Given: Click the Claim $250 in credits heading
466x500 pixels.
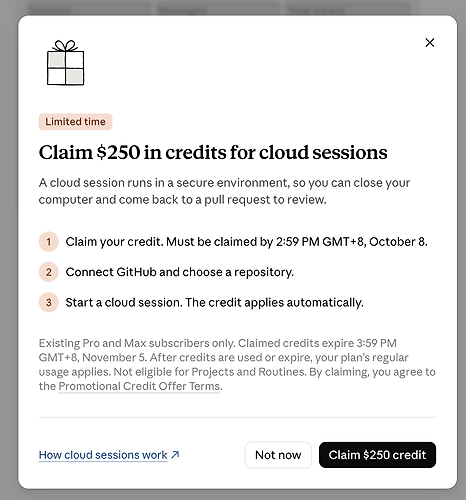Looking at the screenshot, I should 213,152.
